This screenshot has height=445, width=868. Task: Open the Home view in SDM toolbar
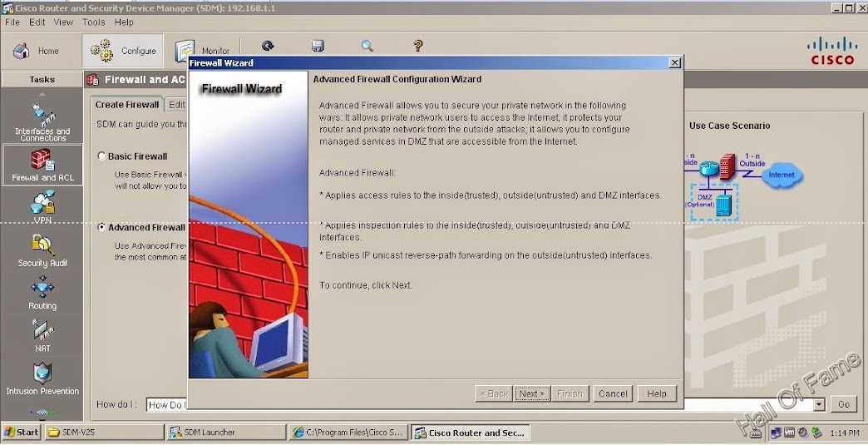pyautogui.click(x=36, y=51)
